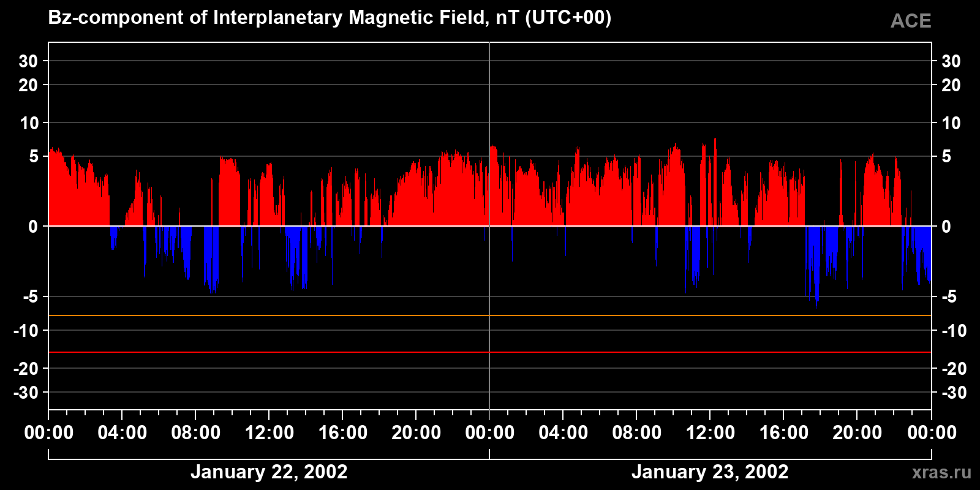Screen dimensions: 980x490
Task: Click the right axis label -20
Action: (954, 369)
